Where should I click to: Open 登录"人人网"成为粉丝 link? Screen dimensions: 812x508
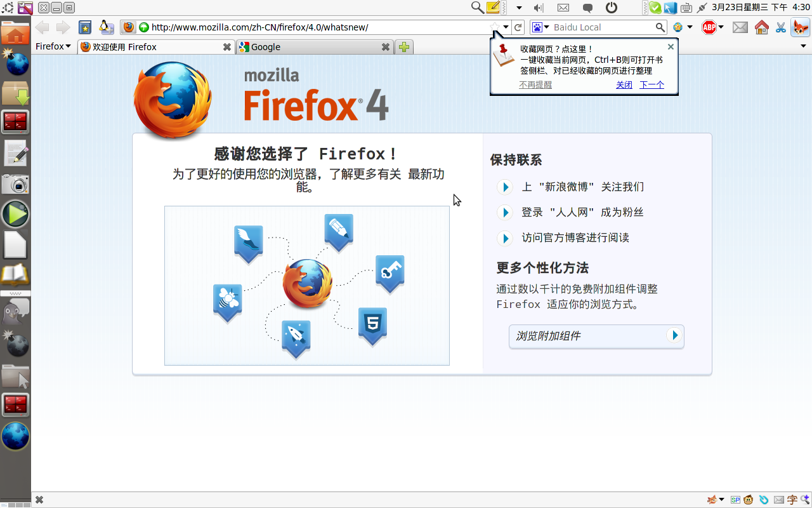583,212
